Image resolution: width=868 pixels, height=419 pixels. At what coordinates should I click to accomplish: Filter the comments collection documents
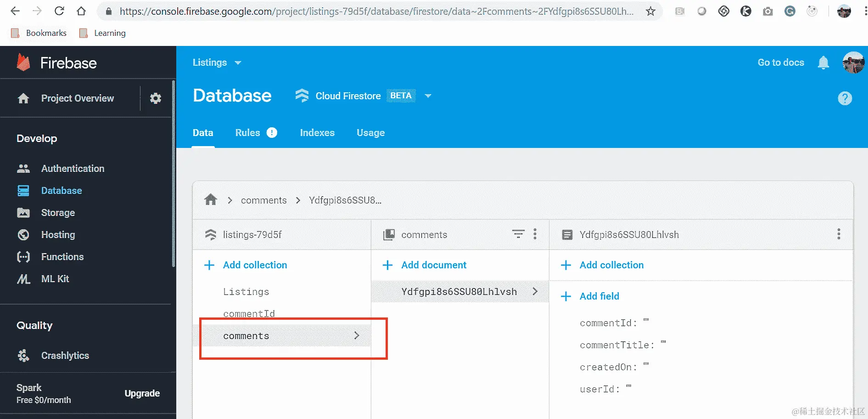(518, 234)
